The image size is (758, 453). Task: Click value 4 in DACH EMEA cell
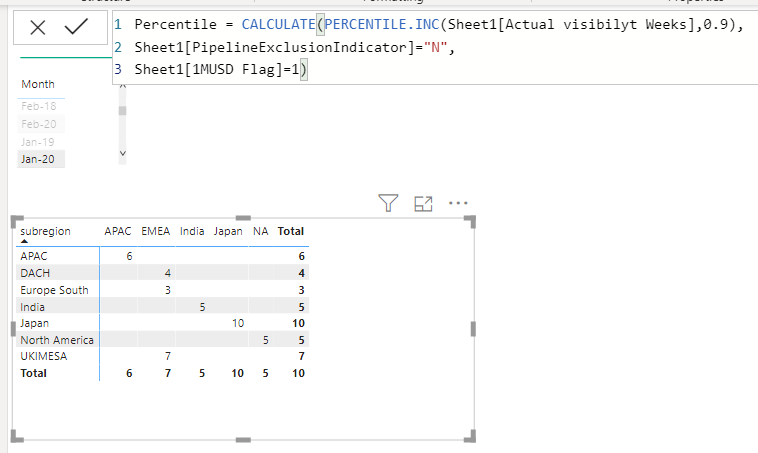pyautogui.click(x=168, y=273)
